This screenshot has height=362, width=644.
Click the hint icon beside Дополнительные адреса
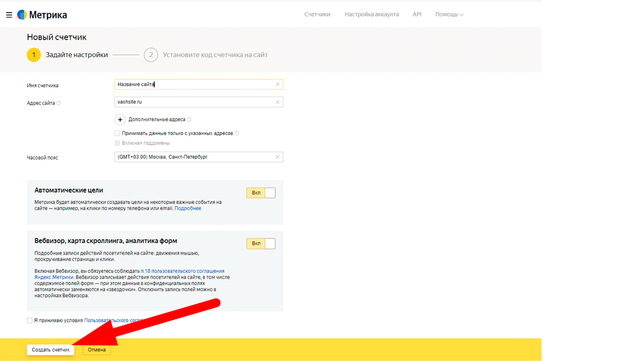189,120
